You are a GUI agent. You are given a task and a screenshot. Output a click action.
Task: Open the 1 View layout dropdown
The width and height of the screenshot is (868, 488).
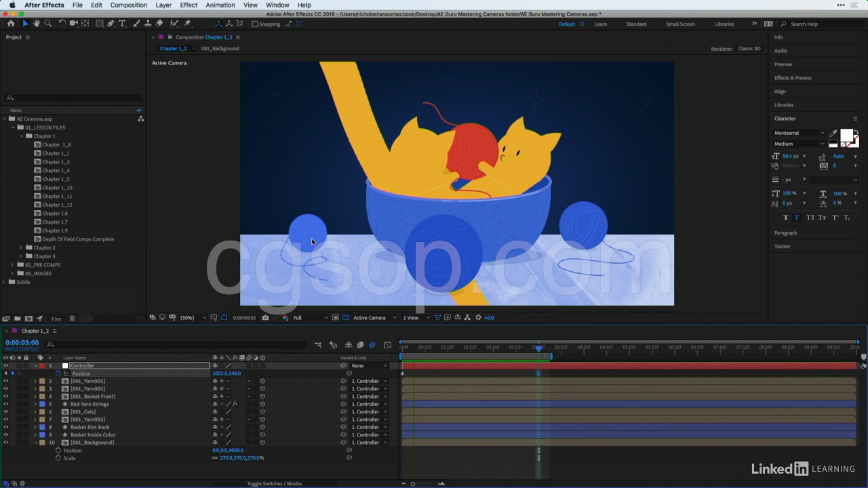pos(416,317)
